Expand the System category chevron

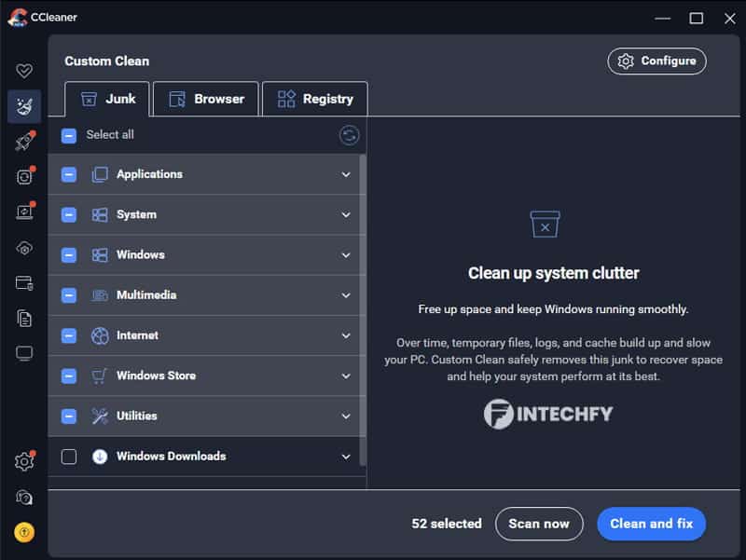click(x=346, y=215)
